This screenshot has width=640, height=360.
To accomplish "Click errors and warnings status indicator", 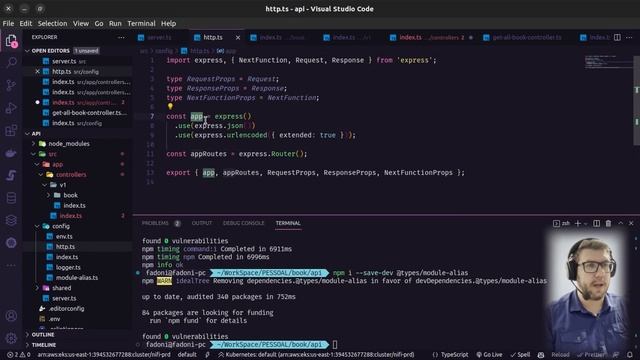I will (x=19, y=355).
